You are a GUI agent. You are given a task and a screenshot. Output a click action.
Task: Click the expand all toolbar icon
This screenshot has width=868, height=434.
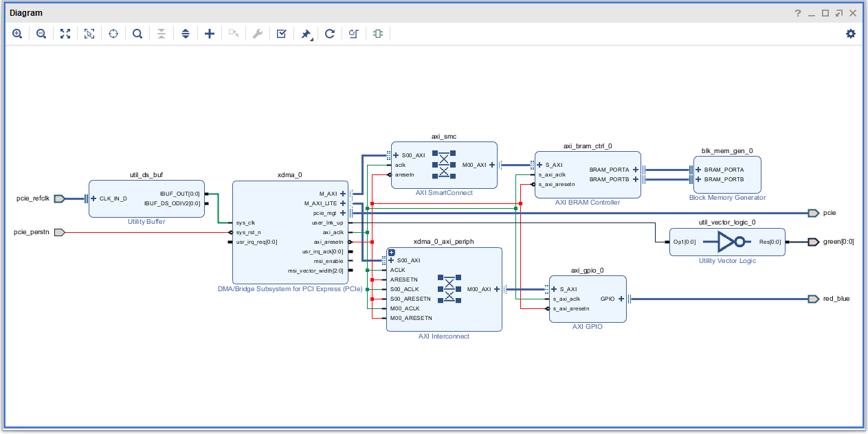coord(185,34)
